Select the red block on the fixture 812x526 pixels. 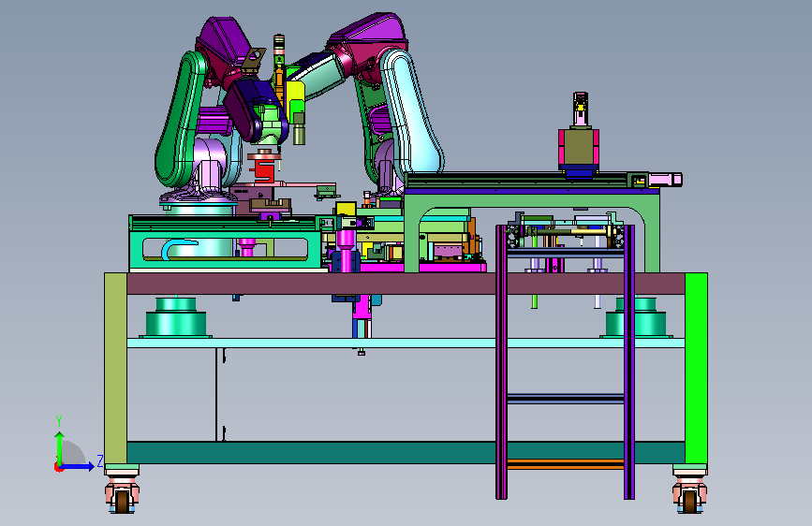(264, 170)
